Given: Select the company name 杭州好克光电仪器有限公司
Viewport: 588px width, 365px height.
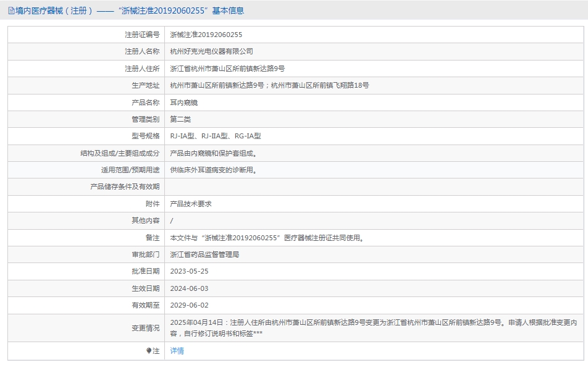Looking at the screenshot, I should tap(211, 51).
